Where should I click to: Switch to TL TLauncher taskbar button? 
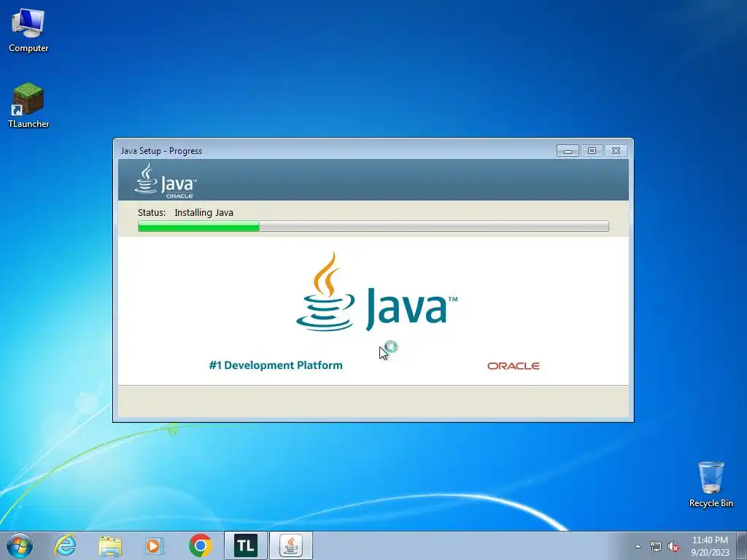pyautogui.click(x=246, y=545)
